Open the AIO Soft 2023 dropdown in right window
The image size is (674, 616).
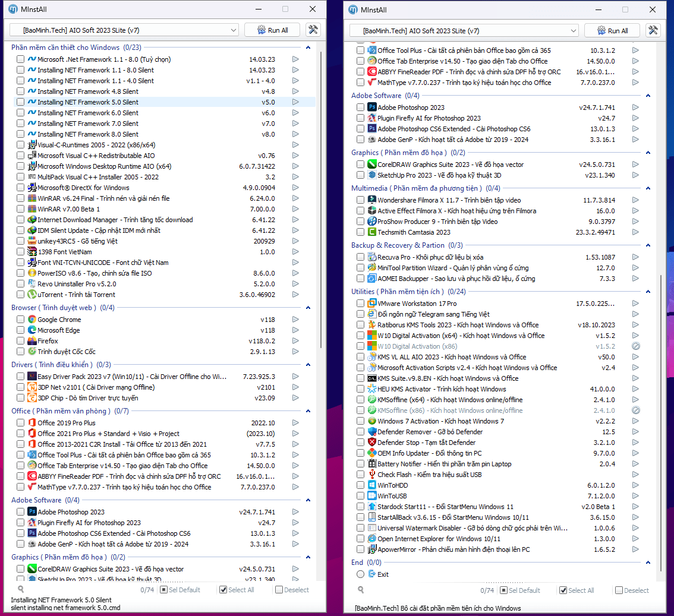click(464, 30)
